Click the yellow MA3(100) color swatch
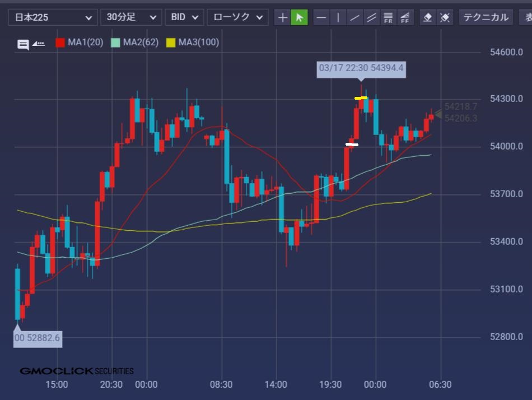The width and height of the screenshot is (532, 400). (171, 43)
